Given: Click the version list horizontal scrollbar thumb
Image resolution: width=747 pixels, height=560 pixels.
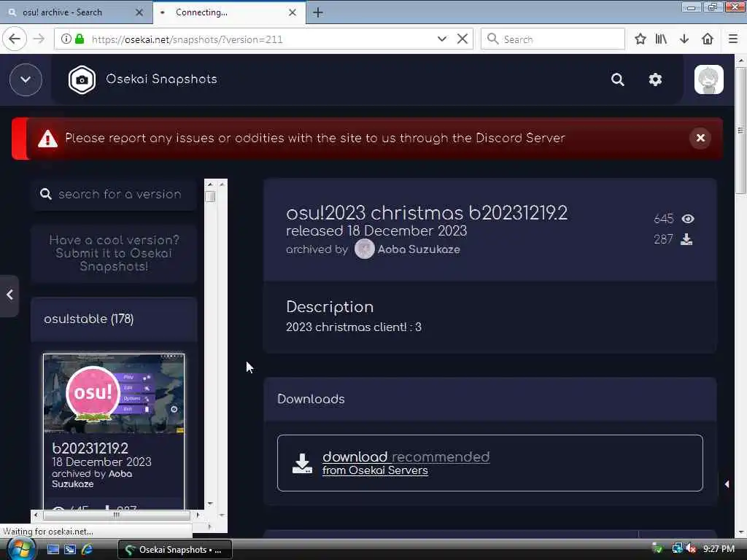Looking at the screenshot, I should [116, 515].
